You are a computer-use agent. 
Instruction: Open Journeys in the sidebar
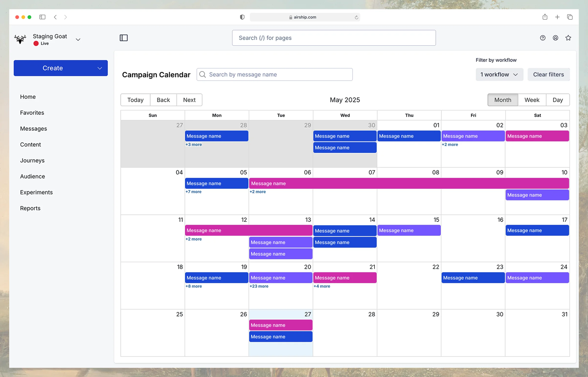[32, 160]
